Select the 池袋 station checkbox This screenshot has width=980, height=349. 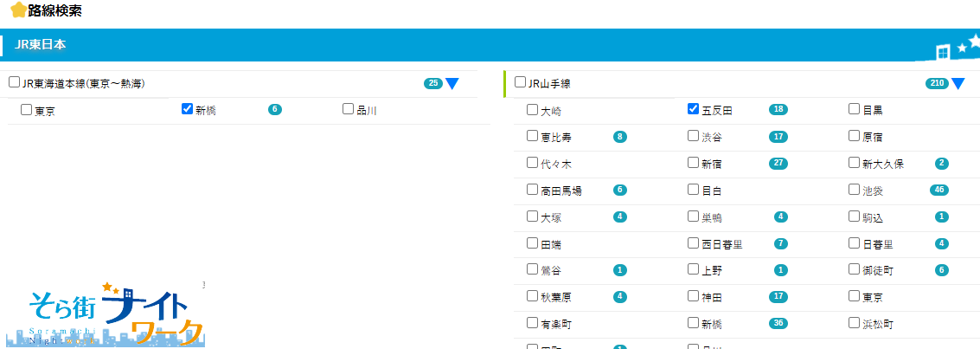point(855,188)
